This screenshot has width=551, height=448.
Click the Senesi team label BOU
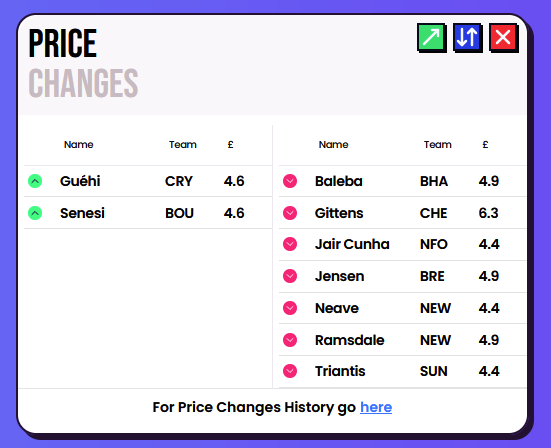(x=179, y=213)
